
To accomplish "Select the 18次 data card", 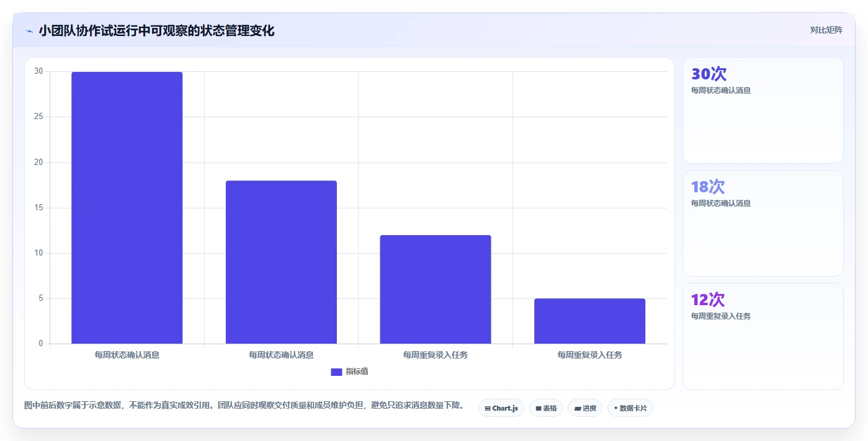I will (x=763, y=223).
